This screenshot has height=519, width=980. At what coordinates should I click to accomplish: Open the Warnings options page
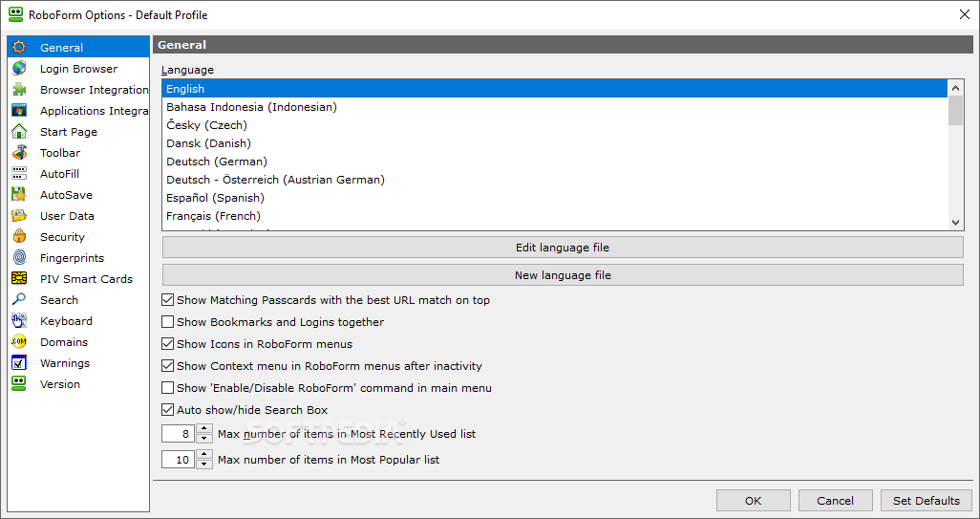coord(78,363)
